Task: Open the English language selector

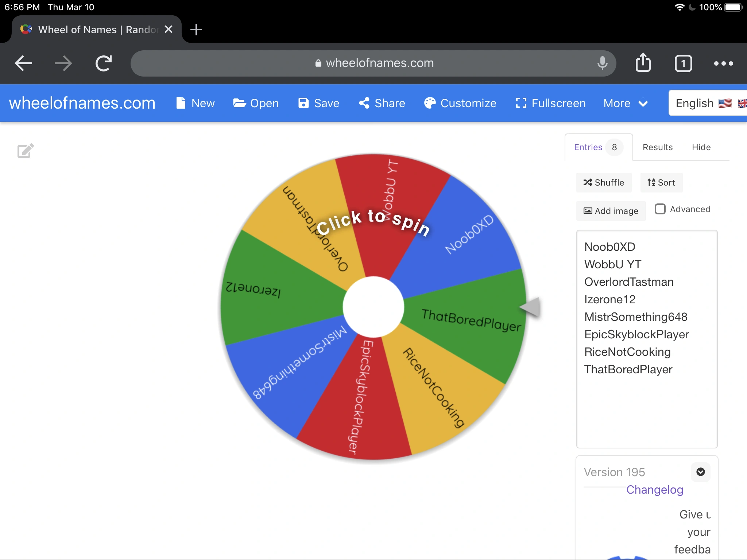Action: 705,103
